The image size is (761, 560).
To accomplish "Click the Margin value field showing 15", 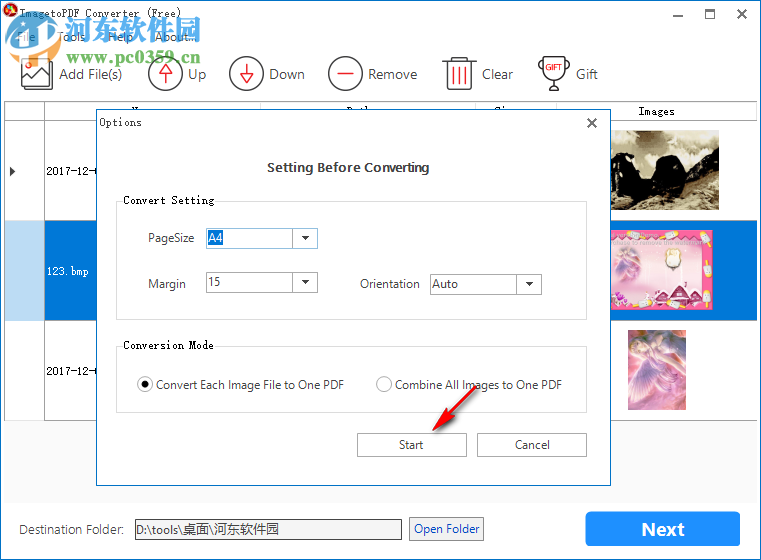I will coord(249,282).
